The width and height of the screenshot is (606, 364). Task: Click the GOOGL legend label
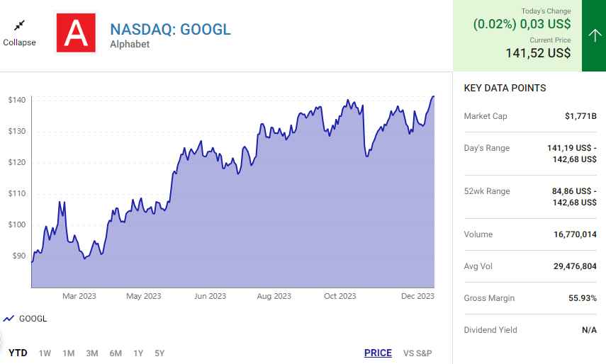tap(33, 319)
